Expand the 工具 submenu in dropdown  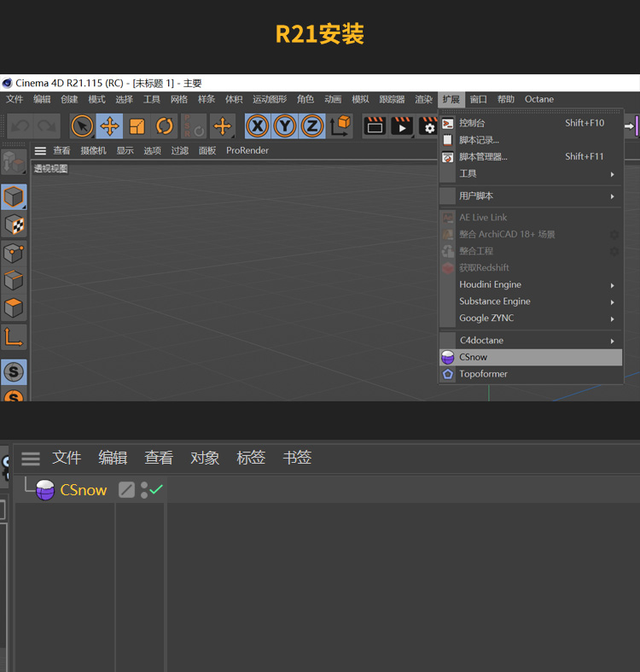point(531,173)
